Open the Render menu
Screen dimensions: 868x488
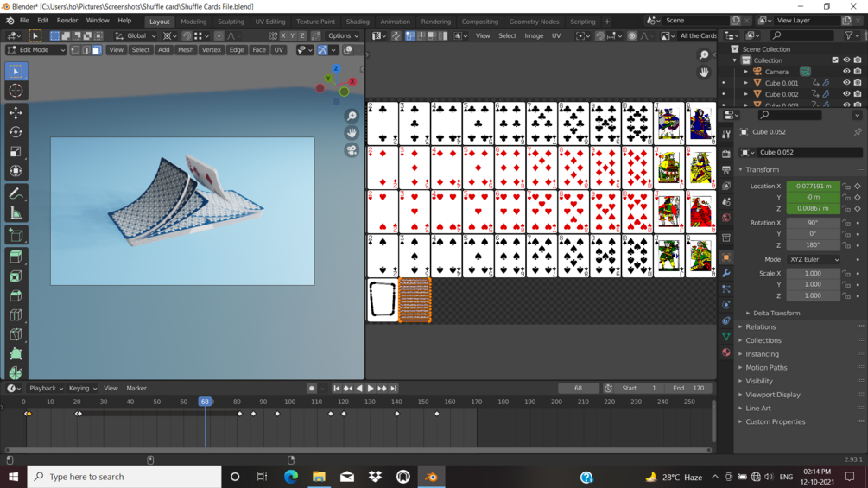67,21
